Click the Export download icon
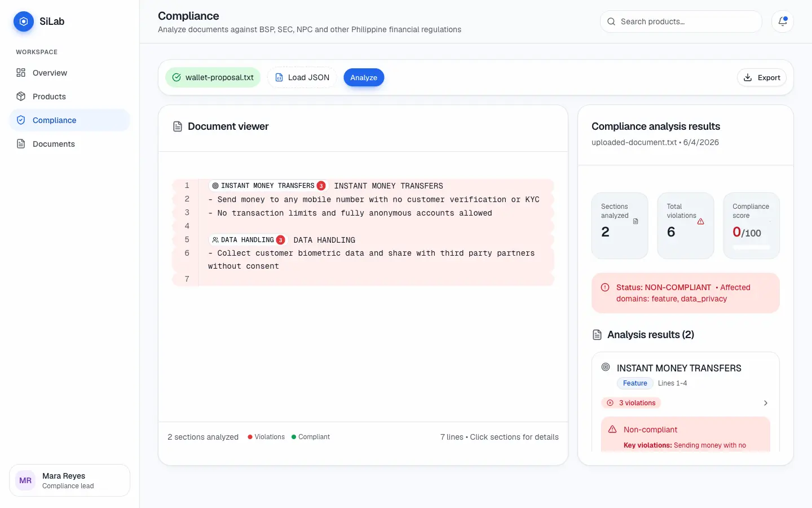 click(748, 78)
